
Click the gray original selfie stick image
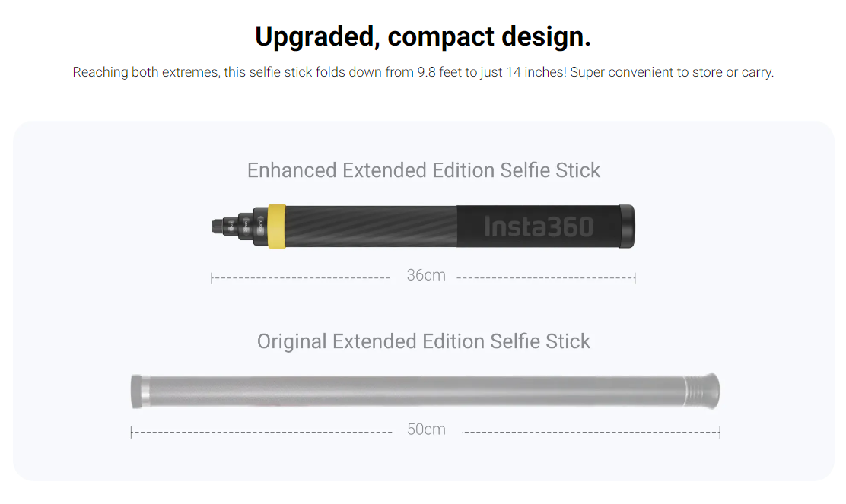425,391
